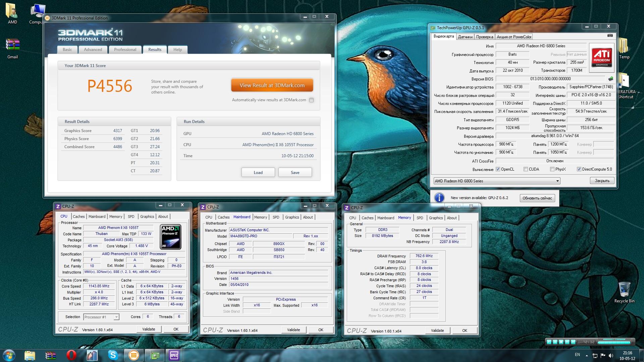Click the taskbar clock showing 21:16

pos(627,355)
